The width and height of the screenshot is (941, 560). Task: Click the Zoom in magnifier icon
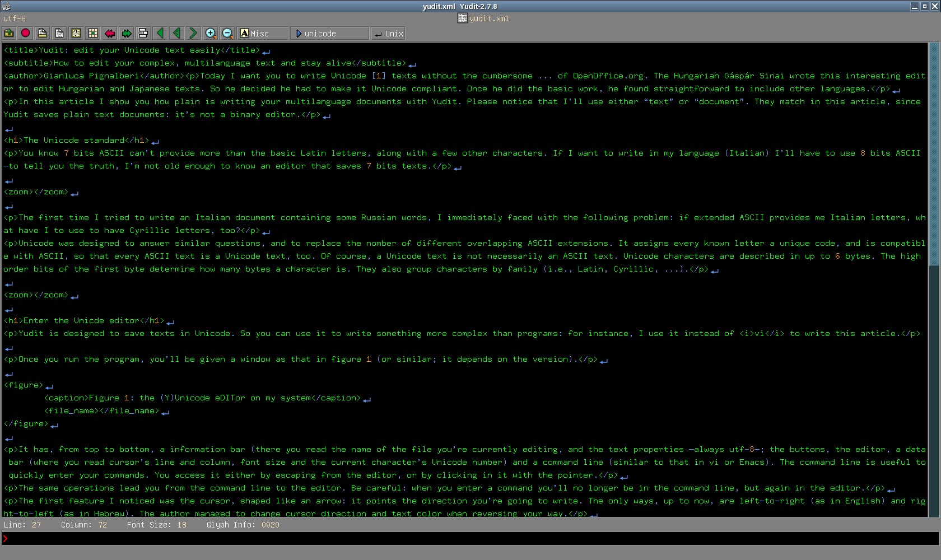211,34
